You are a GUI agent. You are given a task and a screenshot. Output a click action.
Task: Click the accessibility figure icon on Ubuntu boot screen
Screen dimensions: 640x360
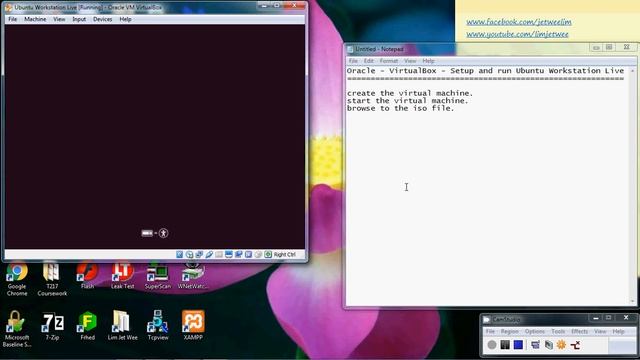(x=163, y=233)
